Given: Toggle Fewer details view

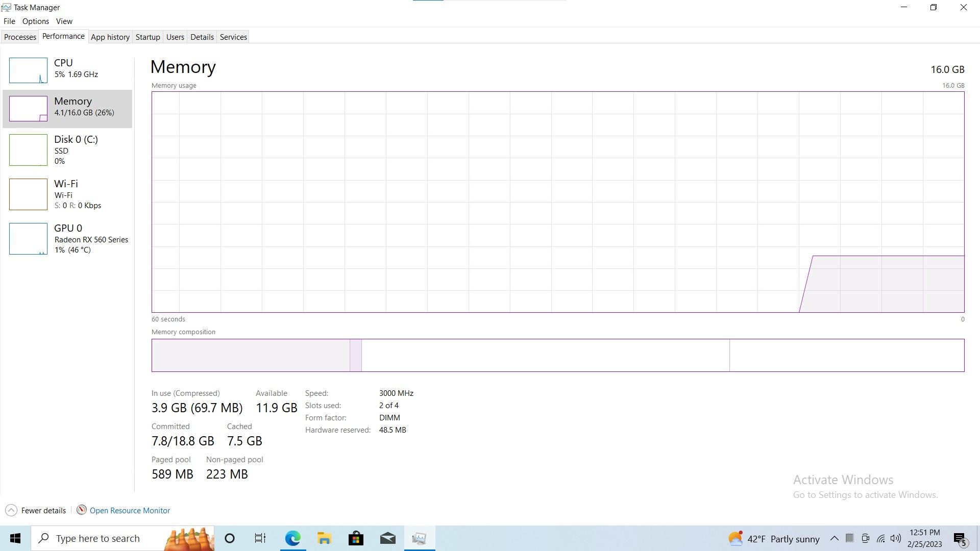Looking at the screenshot, I should point(35,510).
